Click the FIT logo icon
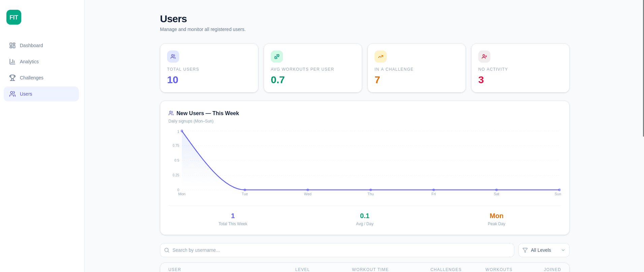The width and height of the screenshot is (644, 272). pyautogui.click(x=14, y=17)
